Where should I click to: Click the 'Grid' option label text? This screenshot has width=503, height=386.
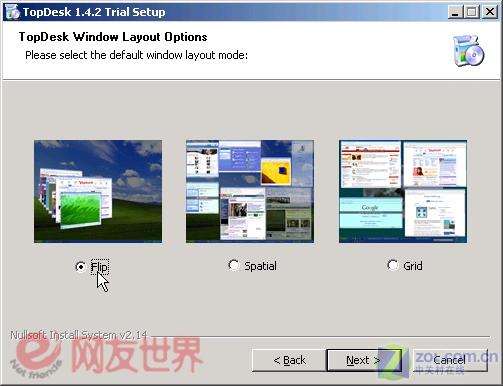413,266
